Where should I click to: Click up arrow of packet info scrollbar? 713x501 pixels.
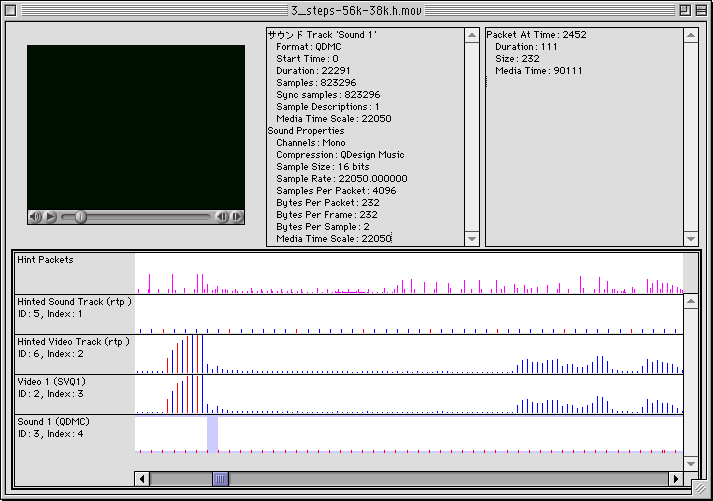tap(691, 35)
